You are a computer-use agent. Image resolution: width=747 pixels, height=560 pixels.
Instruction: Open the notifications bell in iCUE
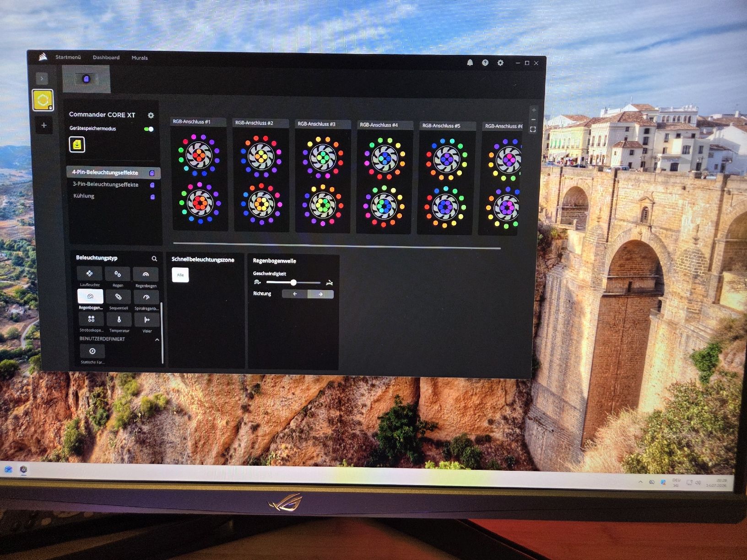pyautogui.click(x=470, y=63)
